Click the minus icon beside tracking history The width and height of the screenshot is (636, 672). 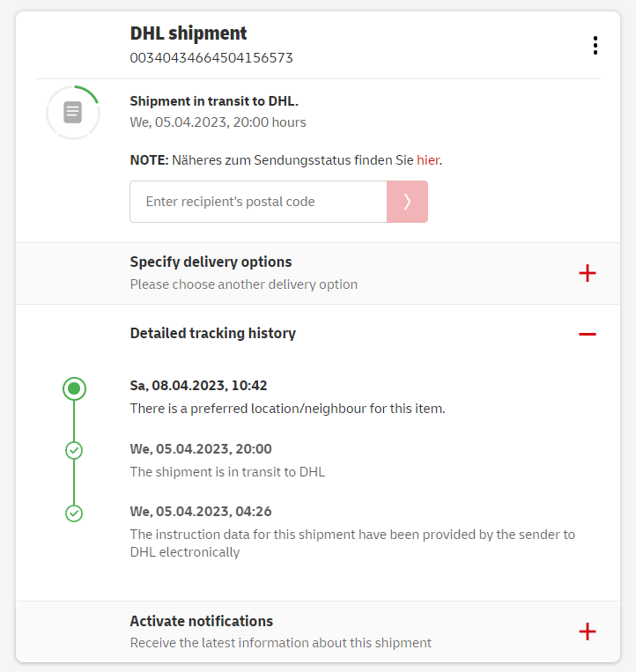tap(588, 335)
